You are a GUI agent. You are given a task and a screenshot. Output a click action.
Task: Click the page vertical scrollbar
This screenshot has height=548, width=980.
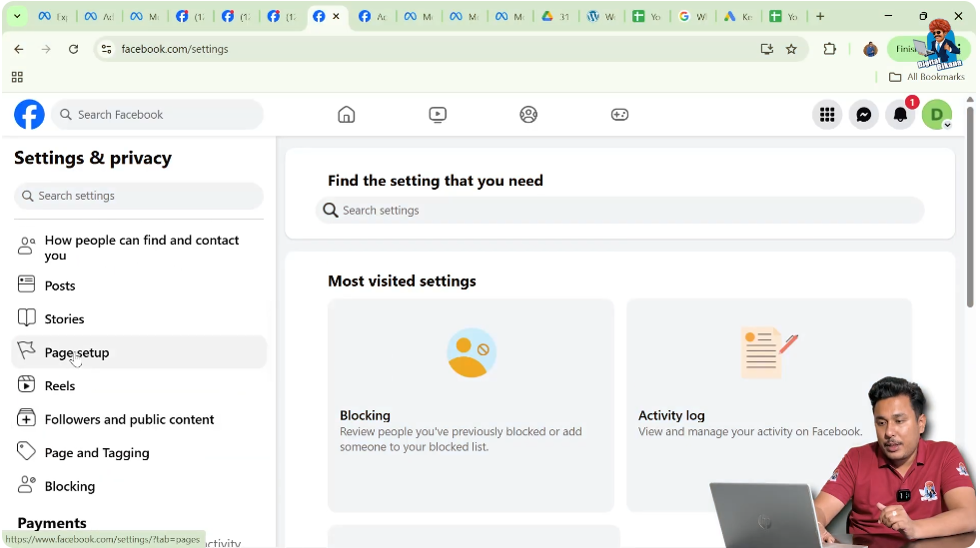click(x=970, y=206)
